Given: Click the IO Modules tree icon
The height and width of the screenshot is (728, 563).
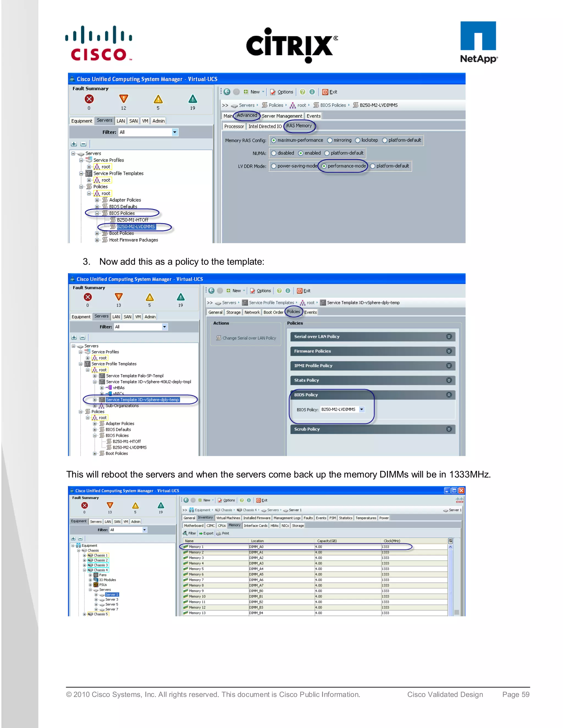Looking at the screenshot, I should click(x=96, y=580).
